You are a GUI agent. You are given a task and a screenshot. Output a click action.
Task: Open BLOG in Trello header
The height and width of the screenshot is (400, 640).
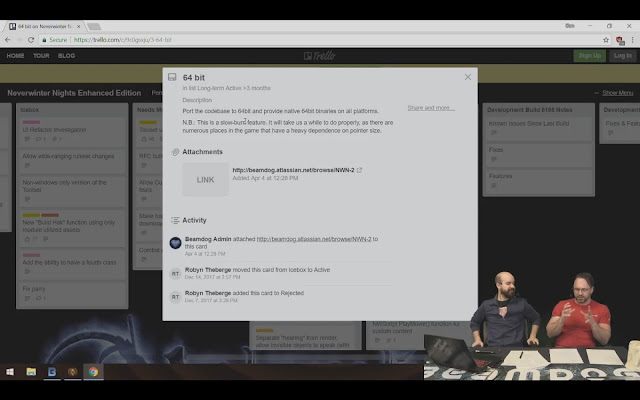(x=66, y=56)
